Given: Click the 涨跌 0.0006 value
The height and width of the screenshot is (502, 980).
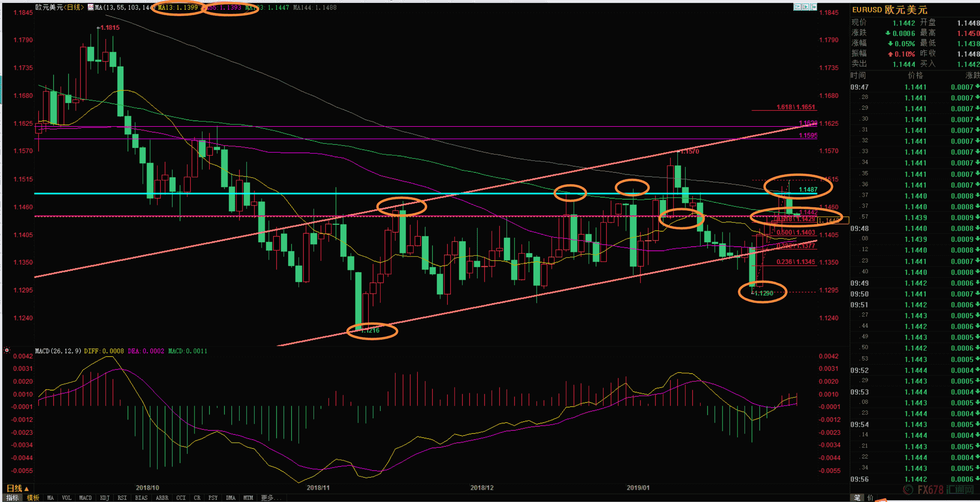Looking at the screenshot, I should [x=900, y=33].
